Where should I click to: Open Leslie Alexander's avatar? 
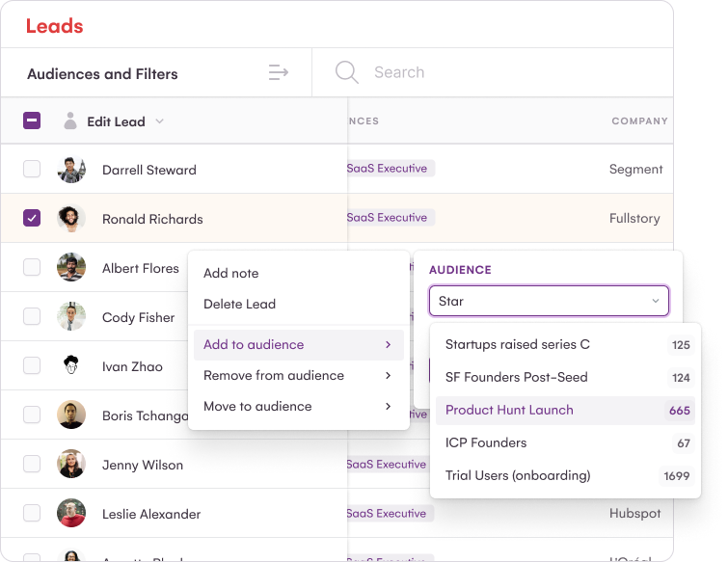[71, 513]
